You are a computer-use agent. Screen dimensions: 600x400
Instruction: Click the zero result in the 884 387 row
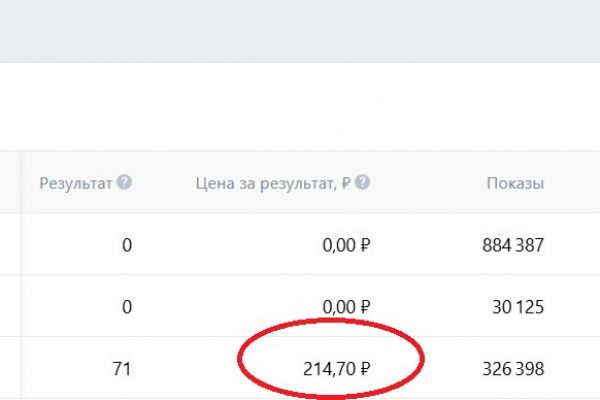click(x=126, y=244)
